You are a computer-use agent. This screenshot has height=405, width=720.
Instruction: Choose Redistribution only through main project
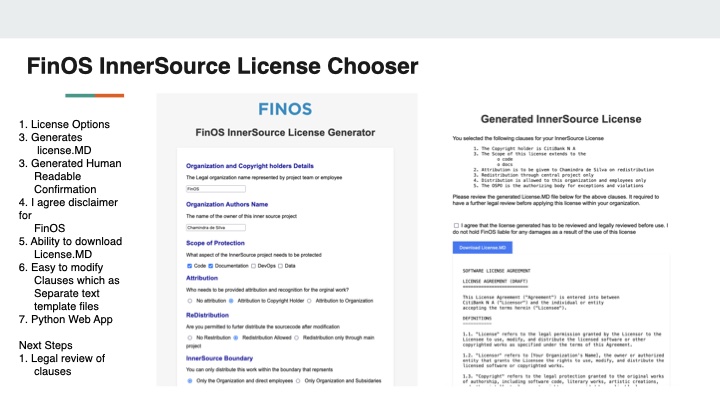pyautogui.click(x=296, y=338)
